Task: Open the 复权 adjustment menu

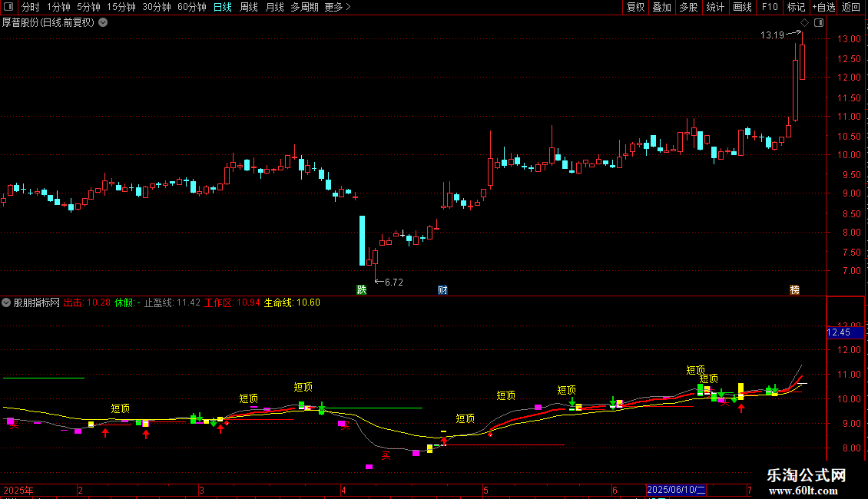Action: pos(635,7)
